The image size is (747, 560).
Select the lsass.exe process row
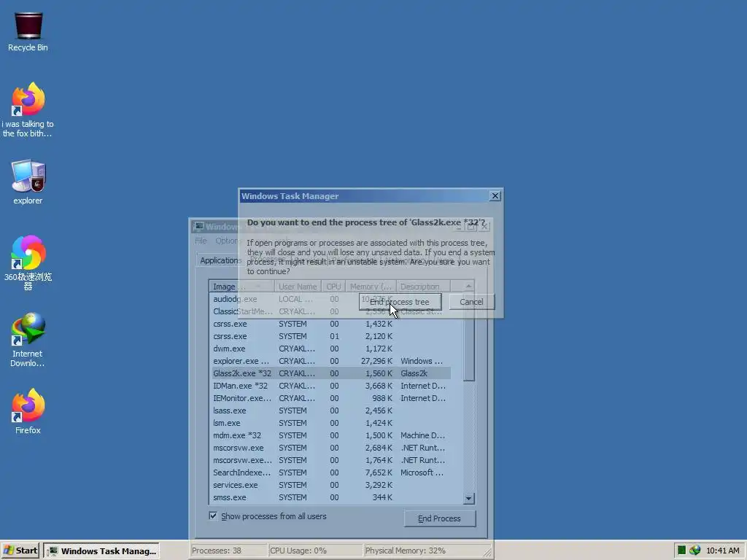(x=331, y=411)
